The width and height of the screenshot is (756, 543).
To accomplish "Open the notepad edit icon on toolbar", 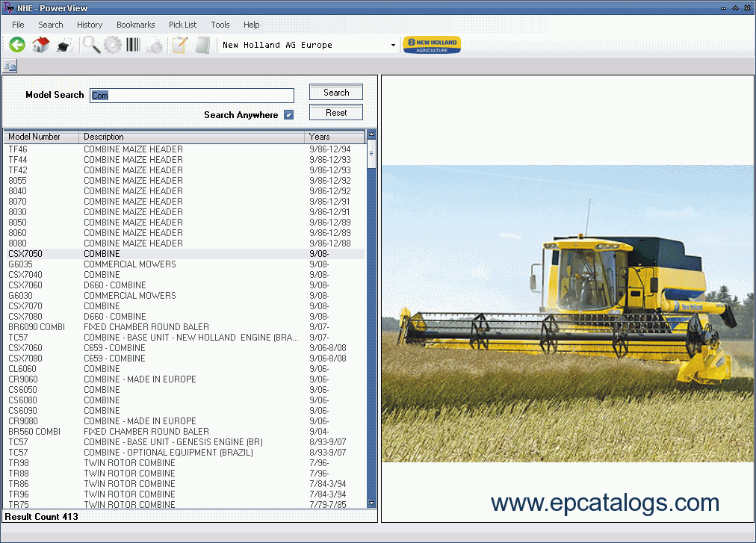I will click(x=179, y=45).
